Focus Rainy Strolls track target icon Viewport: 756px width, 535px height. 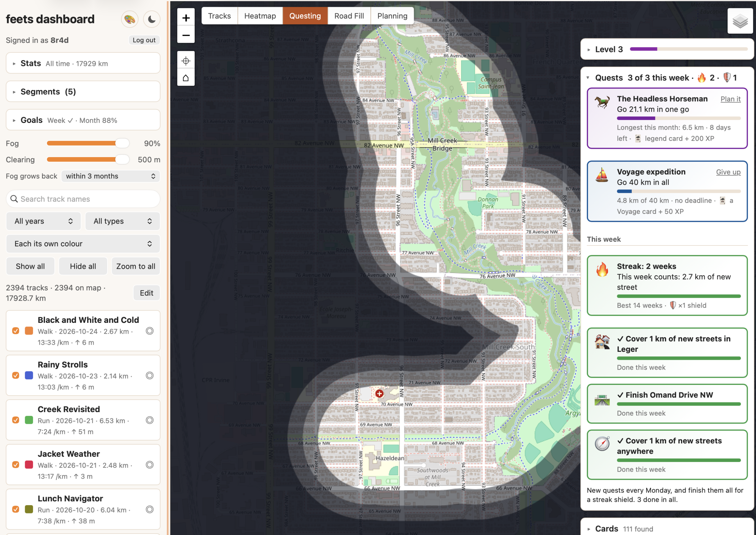pyautogui.click(x=149, y=375)
